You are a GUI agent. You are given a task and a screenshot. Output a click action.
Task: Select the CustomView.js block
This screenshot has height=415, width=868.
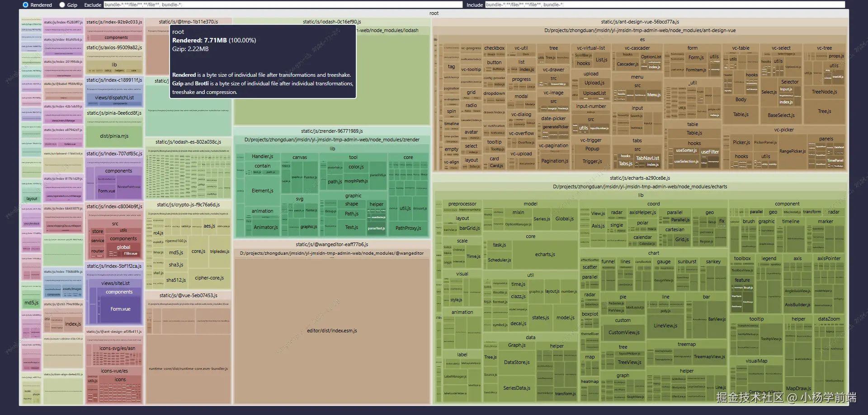624,332
